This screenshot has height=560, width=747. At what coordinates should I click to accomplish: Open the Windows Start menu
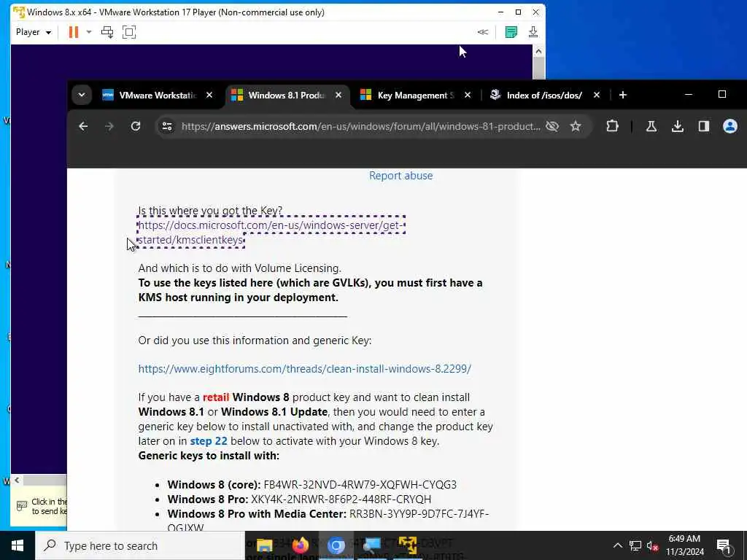pyautogui.click(x=18, y=545)
